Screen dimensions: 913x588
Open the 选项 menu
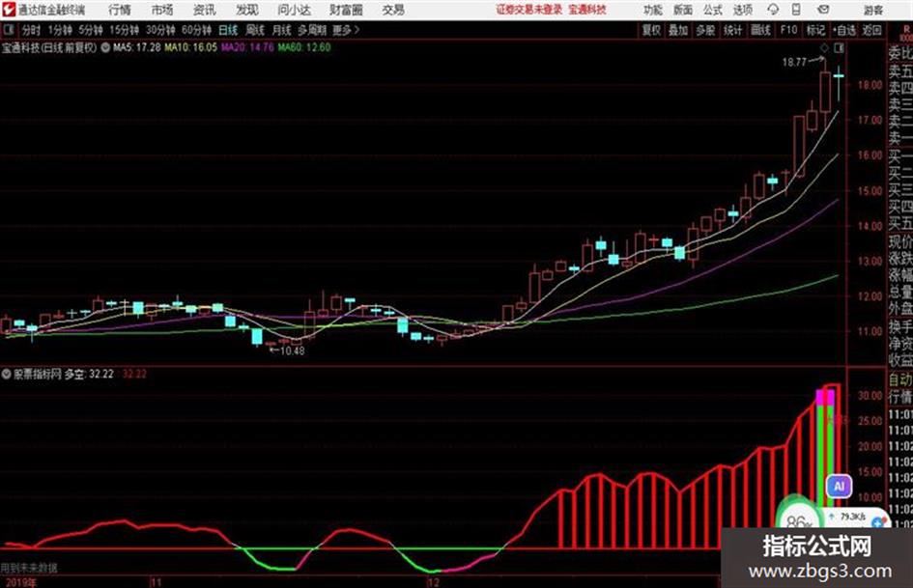[743, 10]
